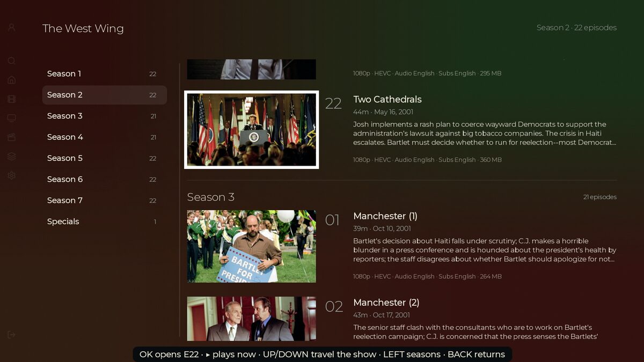644x362 pixels.
Task: Open the Movies film-strip icon
Action: (x=12, y=99)
